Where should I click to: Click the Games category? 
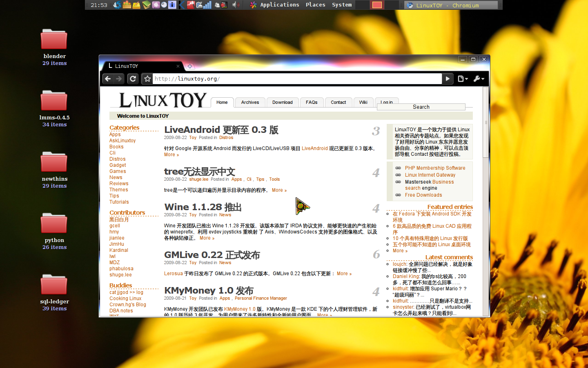[x=118, y=171]
